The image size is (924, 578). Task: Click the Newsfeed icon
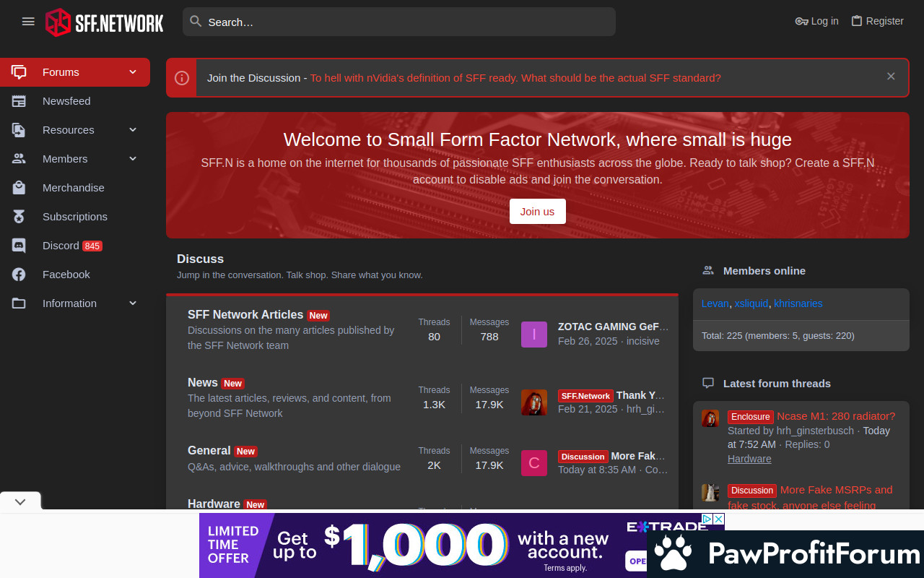click(19, 101)
